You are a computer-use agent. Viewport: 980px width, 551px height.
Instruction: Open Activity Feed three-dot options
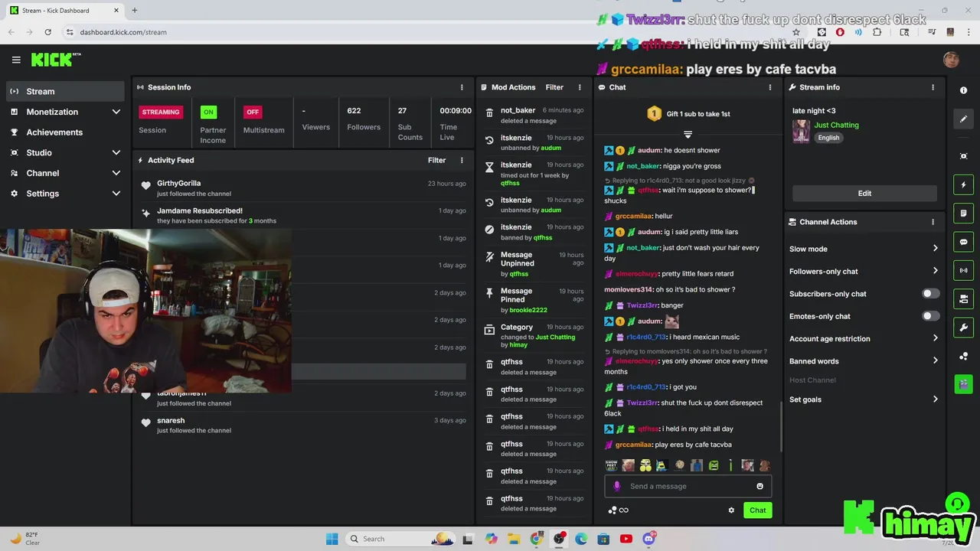click(462, 160)
